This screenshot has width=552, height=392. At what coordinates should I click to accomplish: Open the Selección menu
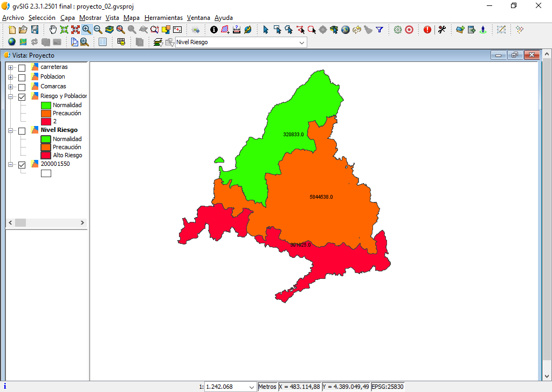click(42, 18)
